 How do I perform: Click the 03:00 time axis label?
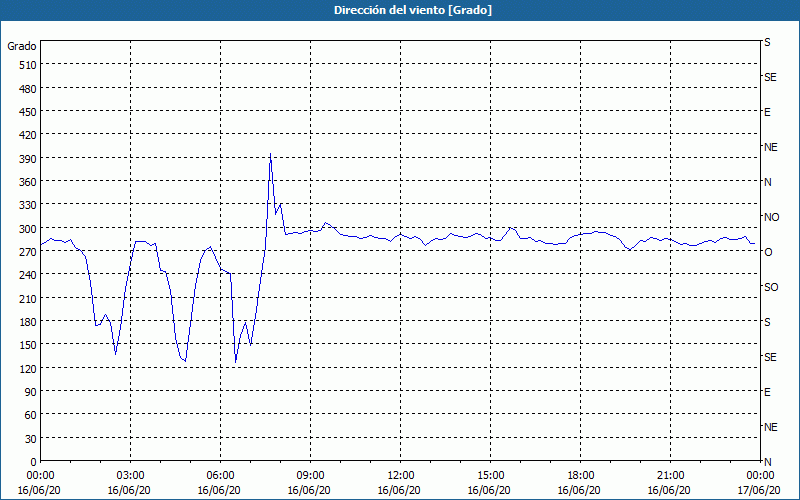pos(130,476)
